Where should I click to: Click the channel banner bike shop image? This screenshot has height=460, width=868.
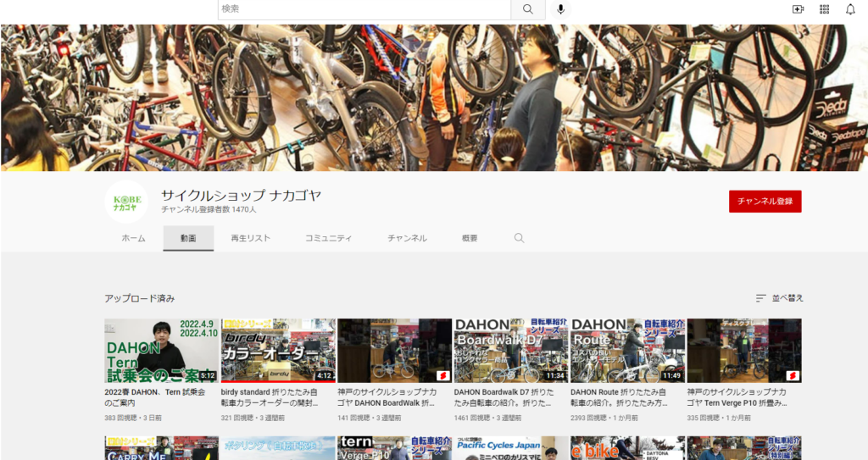[x=434, y=97]
